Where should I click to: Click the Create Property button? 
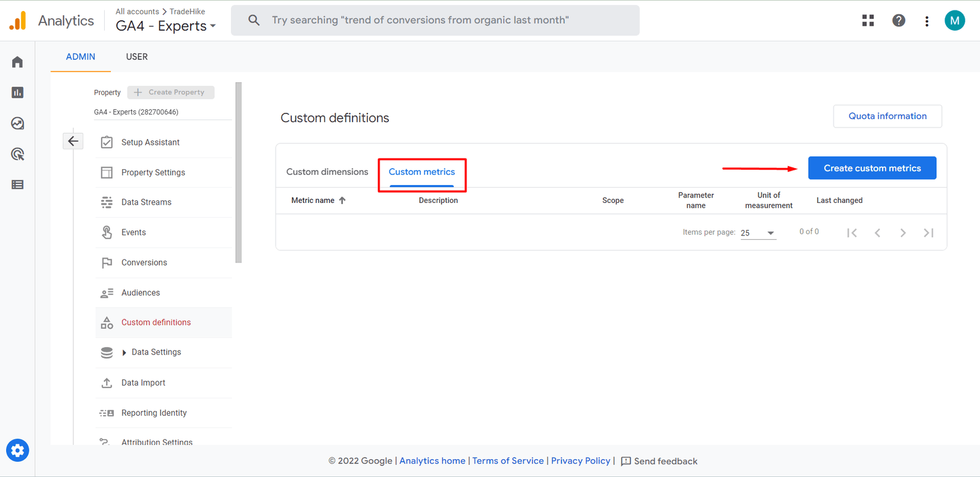171,92
